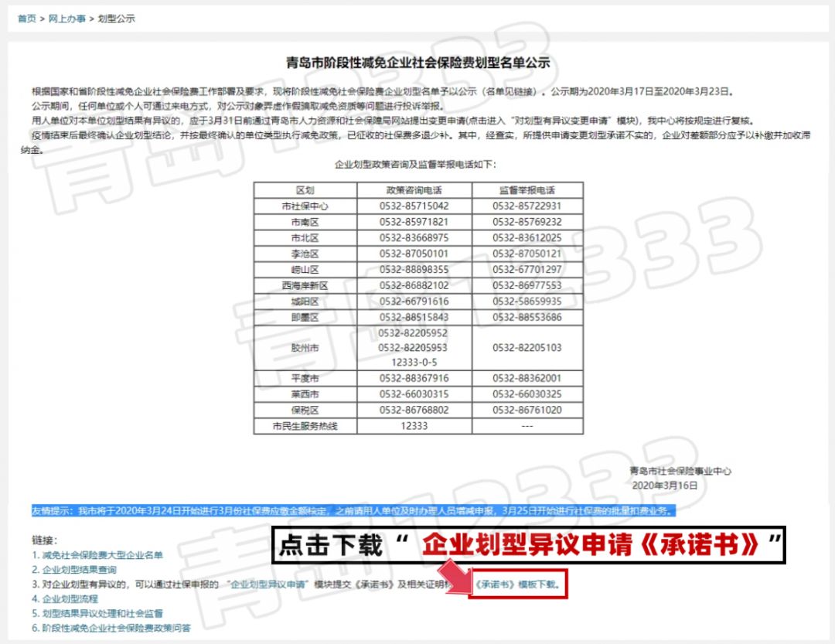
Task: Click the page title 青岛市阶段性减免企业社会保险费划型名单公示
Action: [x=417, y=63]
